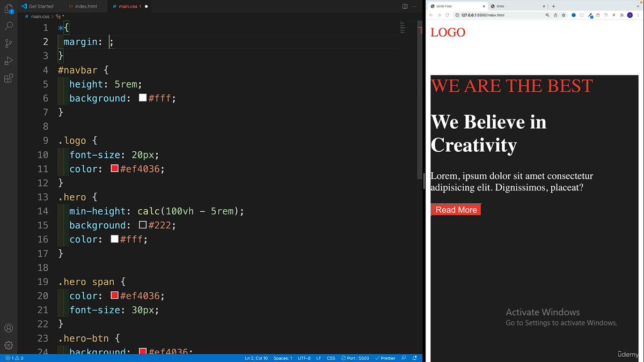The width and height of the screenshot is (644, 362).
Task: Open the Run and Debug view
Action: 9,61
